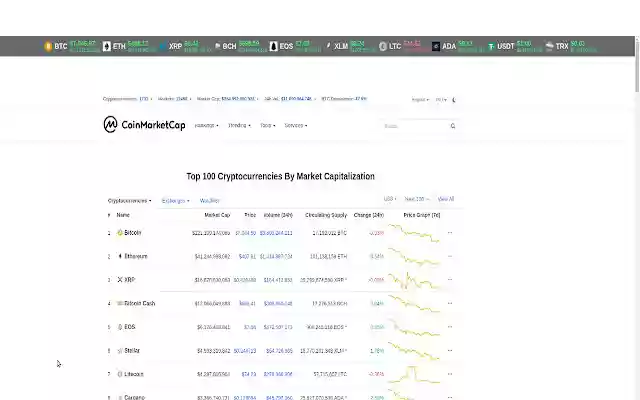Open the Litecoin name link
This screenshot has height=400, width=640.
coord(134,374)
